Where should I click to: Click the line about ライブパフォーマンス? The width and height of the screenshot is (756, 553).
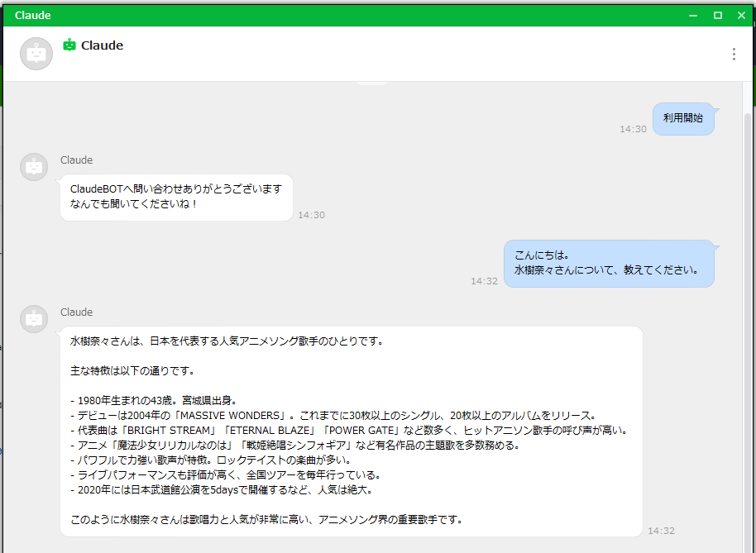point(227,475)
